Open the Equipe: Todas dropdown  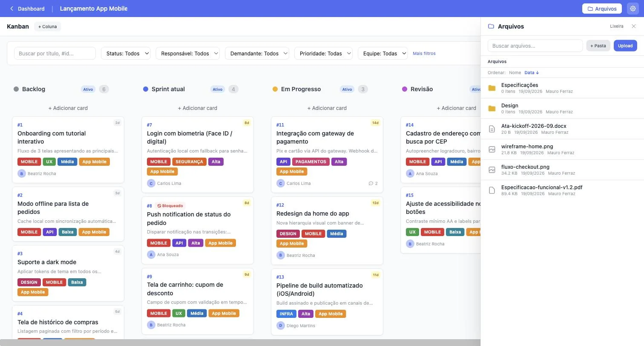382,53
